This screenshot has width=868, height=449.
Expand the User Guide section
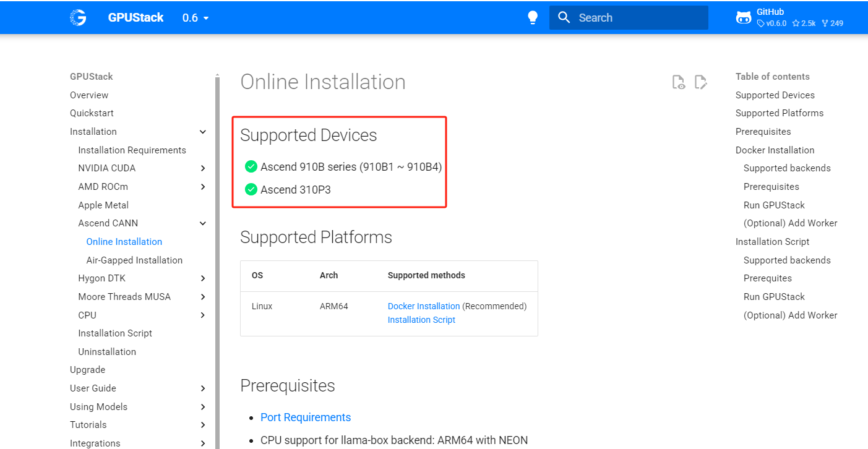pos(203,388)
